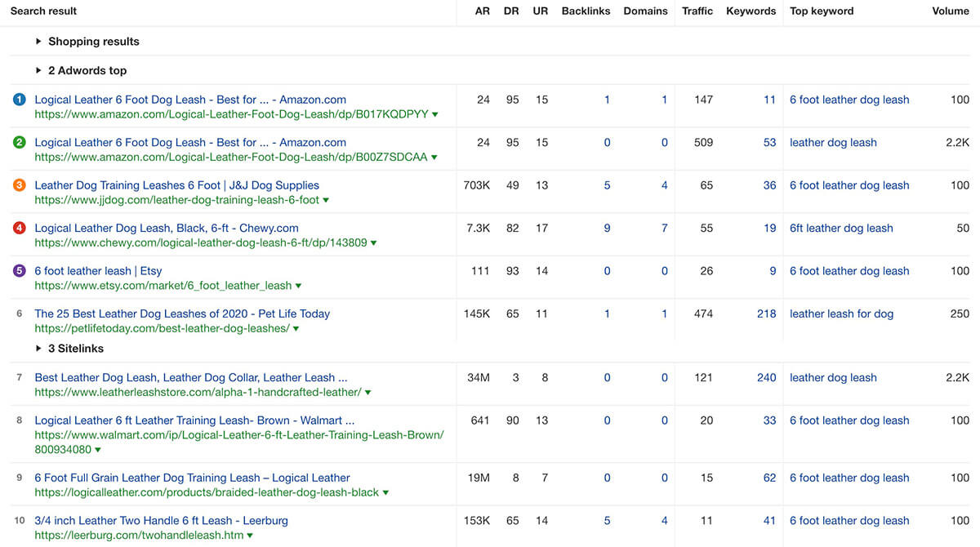The height and width of the screenshot is (547, 980).
Task: Open URL dropdown for Amazon B017KQDPYY result
Action: 435,115
